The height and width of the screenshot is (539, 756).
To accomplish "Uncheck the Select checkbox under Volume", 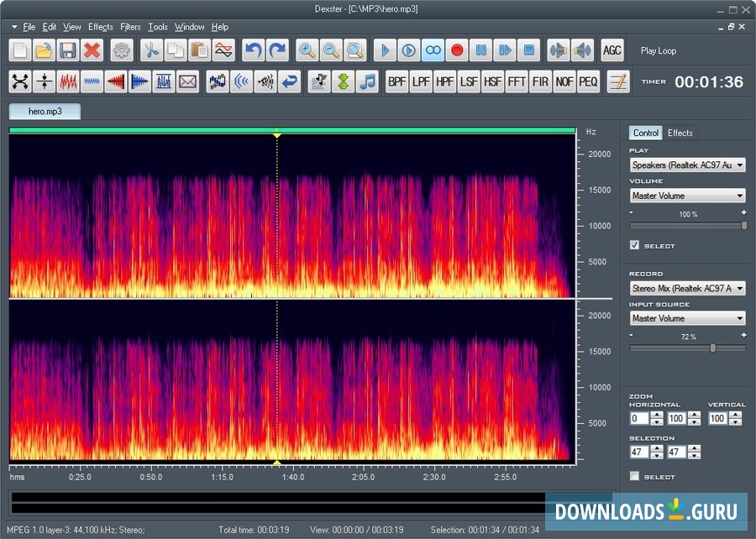I will point(635,245).
